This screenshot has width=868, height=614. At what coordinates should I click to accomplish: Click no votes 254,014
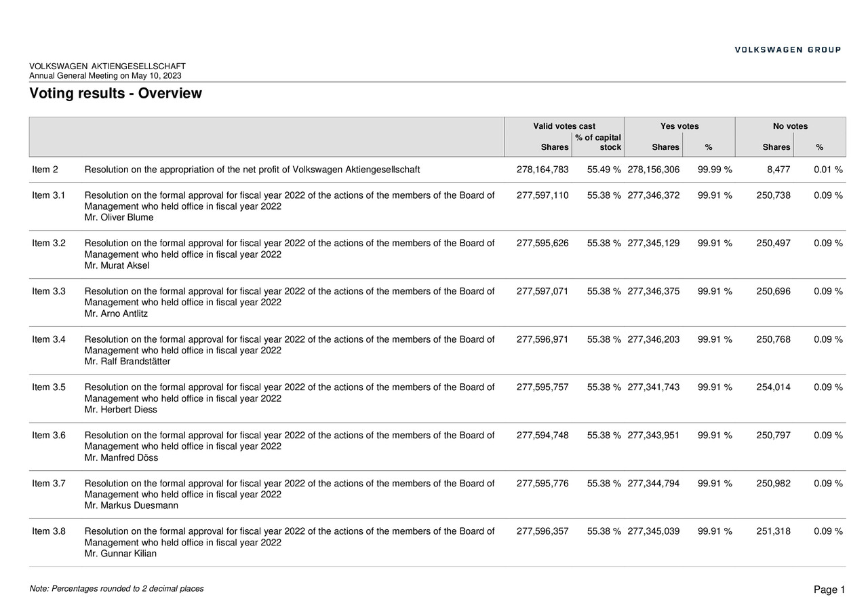(773, 388)
